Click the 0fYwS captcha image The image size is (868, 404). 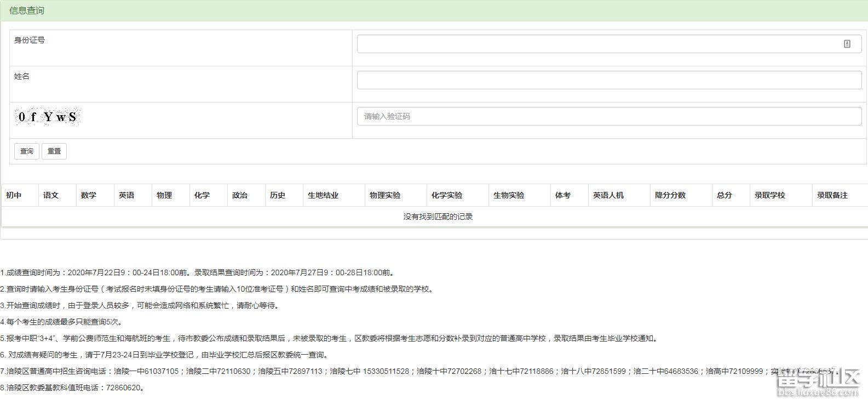point(48,117)
